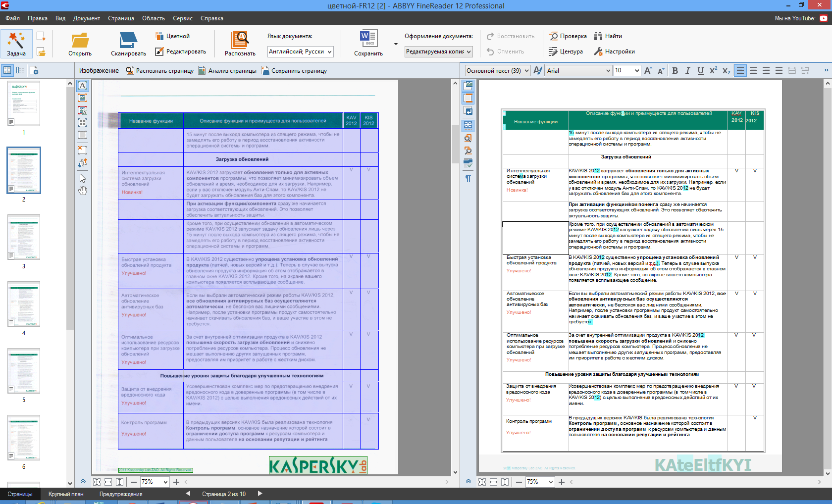Image resolution: width=832 pixels, height=504 pixels.
Task: Select the Picture area drawing tool
Action: [83, 98]
